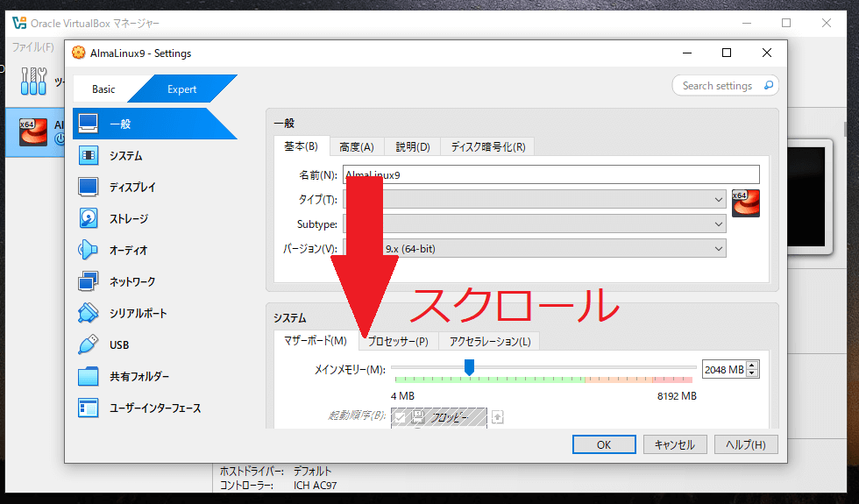Switch to the Basic settings mode tab
The width and height of the screenshot is (859, 504).
(x=103, y=89)
